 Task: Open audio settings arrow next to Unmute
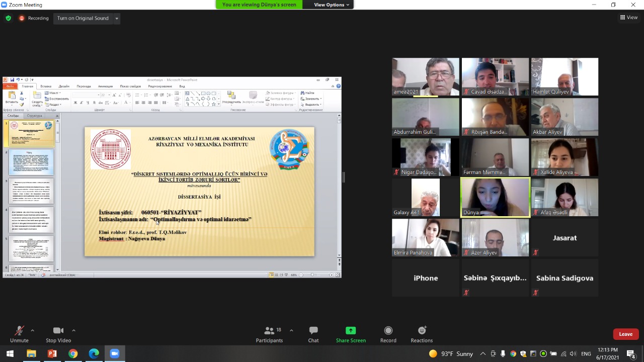(x=33, y=330)
